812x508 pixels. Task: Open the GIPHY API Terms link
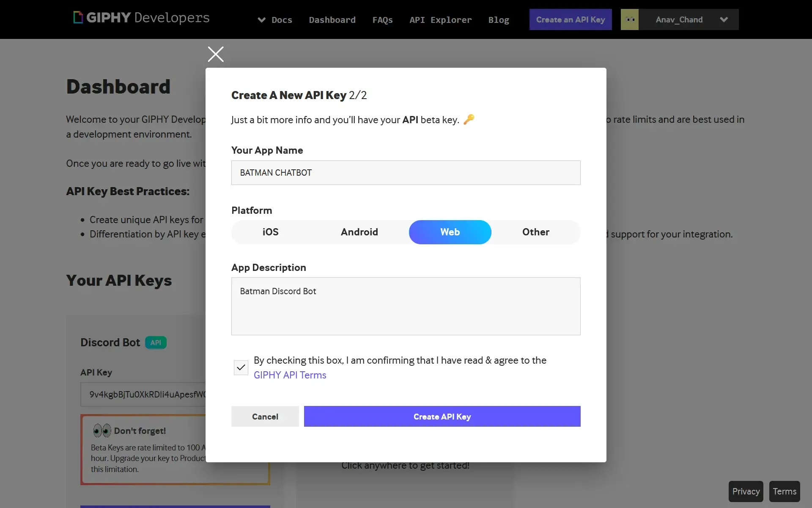pos(290,375)
